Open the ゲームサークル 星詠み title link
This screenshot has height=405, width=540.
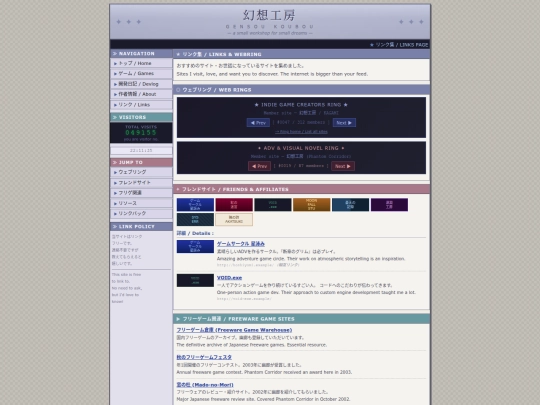(x=241, y=244)
